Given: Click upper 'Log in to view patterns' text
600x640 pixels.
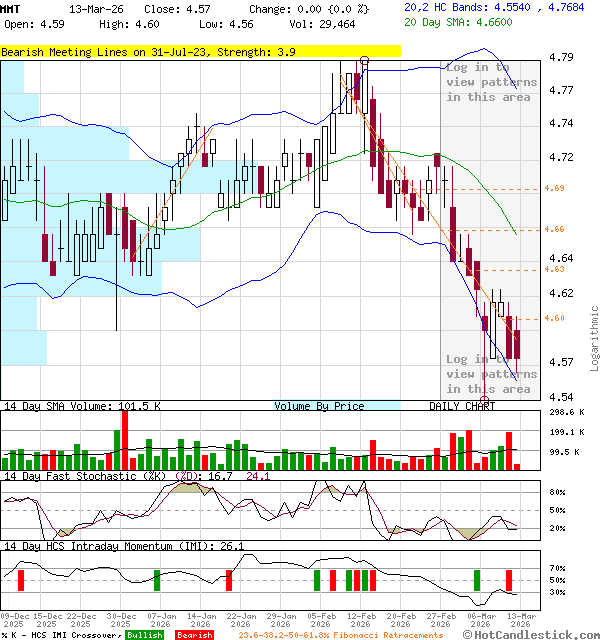Looking at the screenshot, I should point(491,82).
